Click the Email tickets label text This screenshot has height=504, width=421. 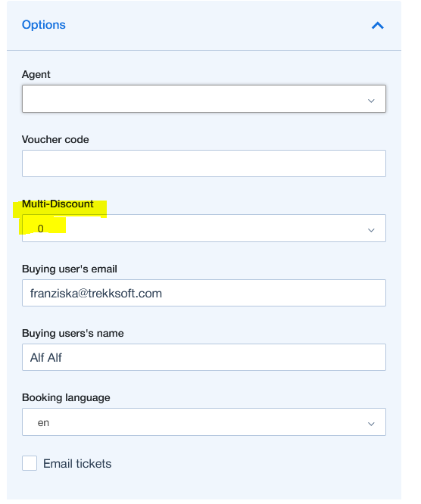click(x=77, y=463)
